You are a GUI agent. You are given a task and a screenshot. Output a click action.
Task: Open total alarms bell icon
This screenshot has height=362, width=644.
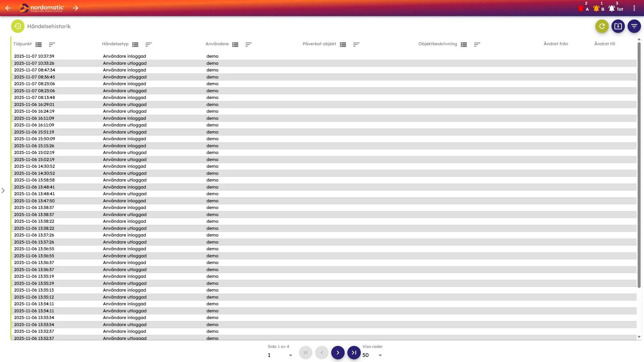point(612,8)
